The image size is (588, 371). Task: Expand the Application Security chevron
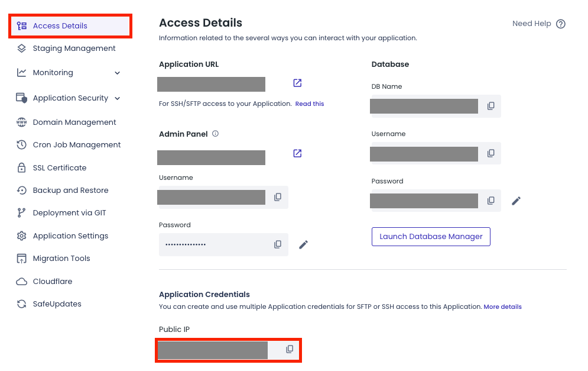(118, 98)
